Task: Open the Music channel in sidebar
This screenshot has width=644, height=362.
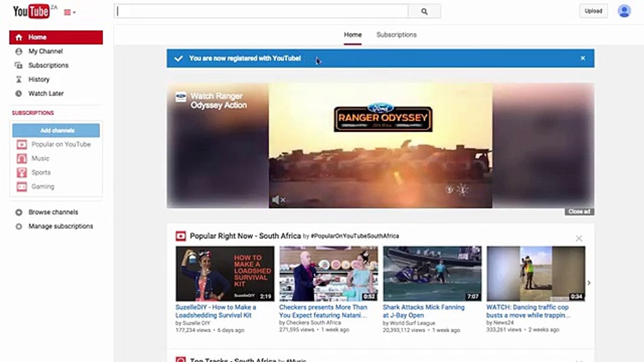Action: (40, 158)
